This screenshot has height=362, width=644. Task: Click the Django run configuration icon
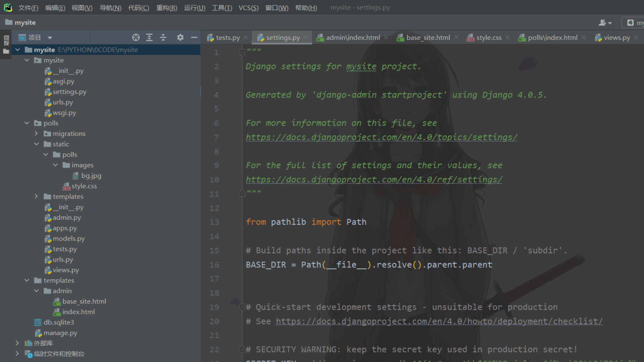[630, 22]
